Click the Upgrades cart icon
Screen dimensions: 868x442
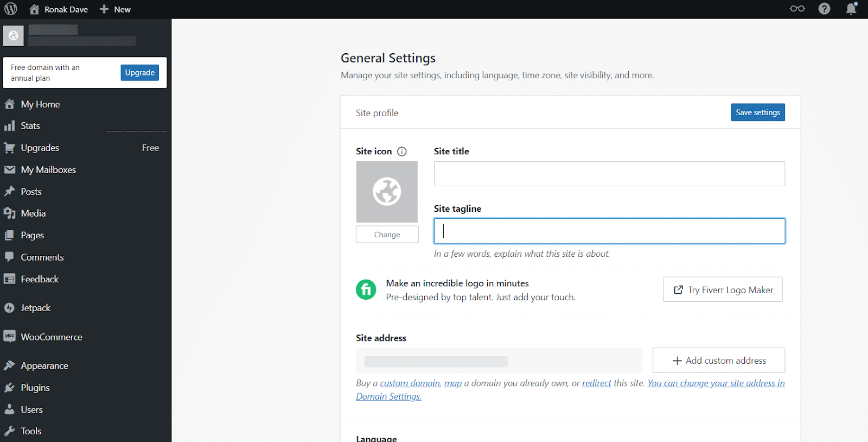(x=9, y=148)
